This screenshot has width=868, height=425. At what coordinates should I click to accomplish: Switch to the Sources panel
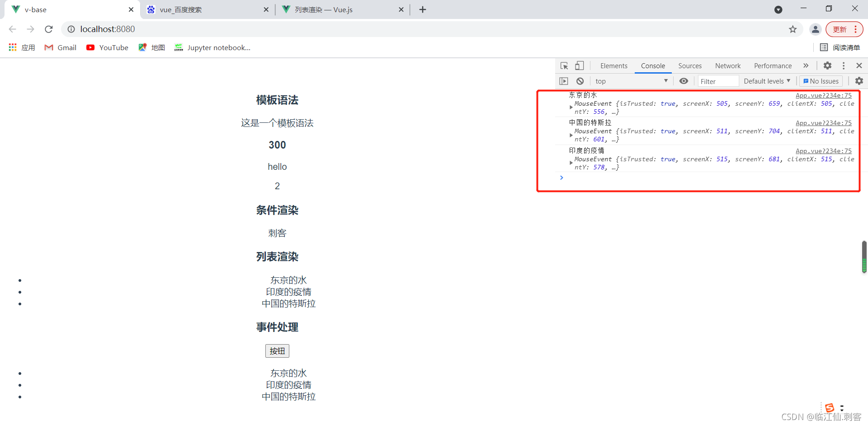click(x=689, y=65)
